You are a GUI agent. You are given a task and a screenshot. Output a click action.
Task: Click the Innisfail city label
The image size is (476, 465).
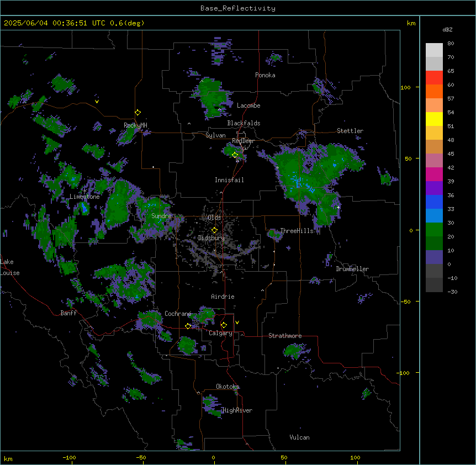[229, 180]
